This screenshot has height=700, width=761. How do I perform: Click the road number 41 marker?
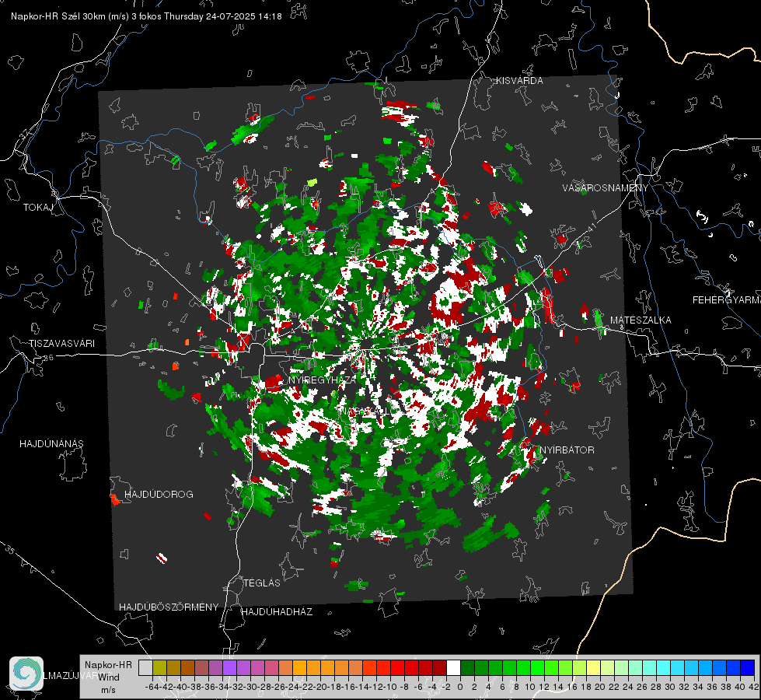591,227
